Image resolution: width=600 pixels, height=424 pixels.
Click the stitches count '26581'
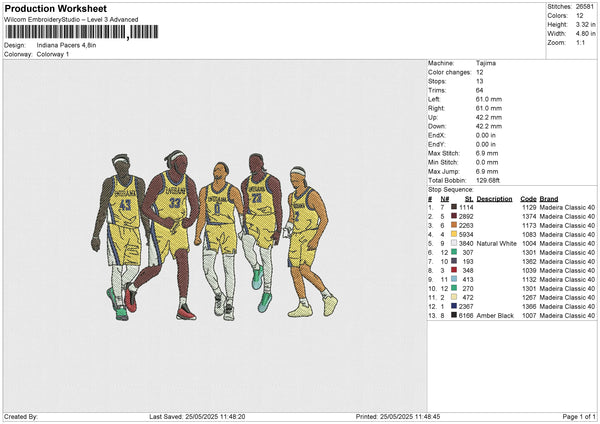click(585, 7)
